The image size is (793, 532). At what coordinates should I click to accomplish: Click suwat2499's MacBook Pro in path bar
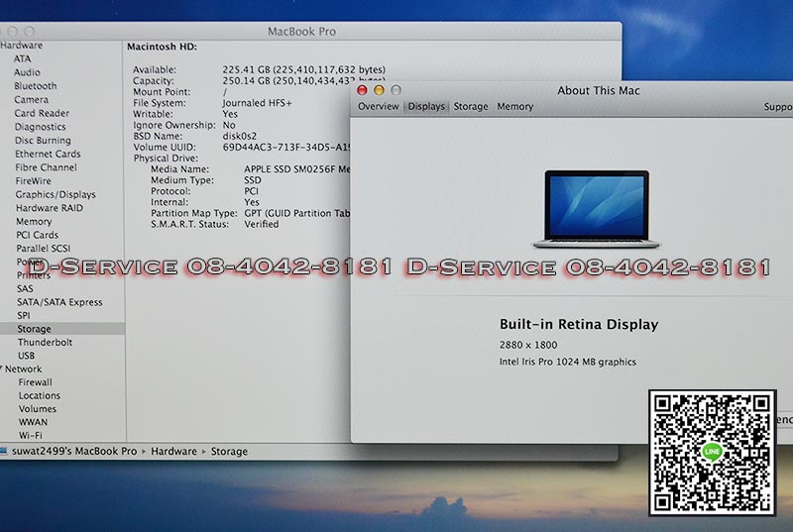74,451
